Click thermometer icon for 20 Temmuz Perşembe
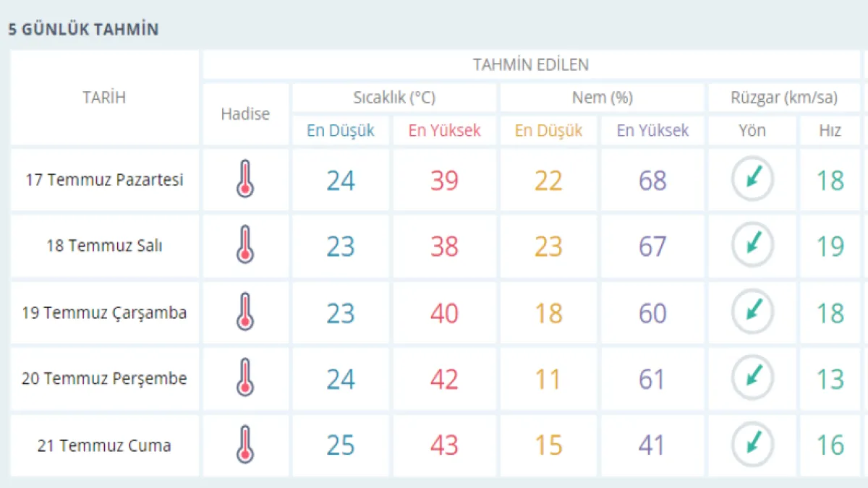The image size is (868, 488). [x=245, y=378]
